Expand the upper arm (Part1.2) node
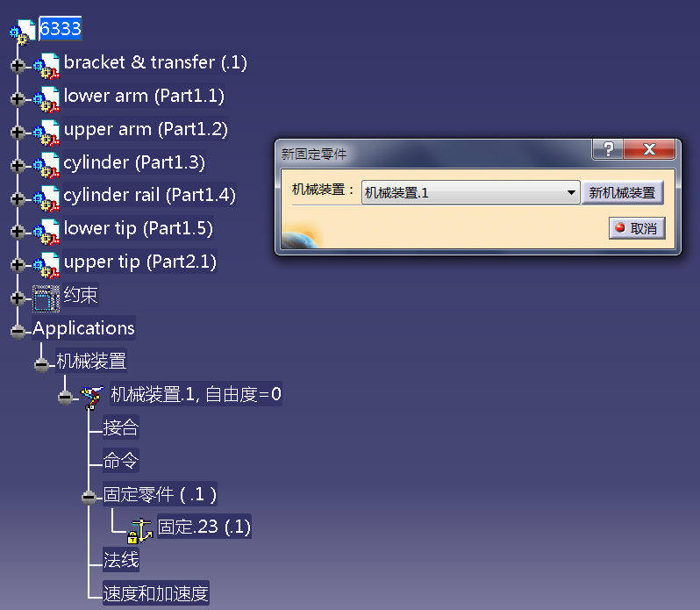The image size is (700, 610). pos(18,133)
